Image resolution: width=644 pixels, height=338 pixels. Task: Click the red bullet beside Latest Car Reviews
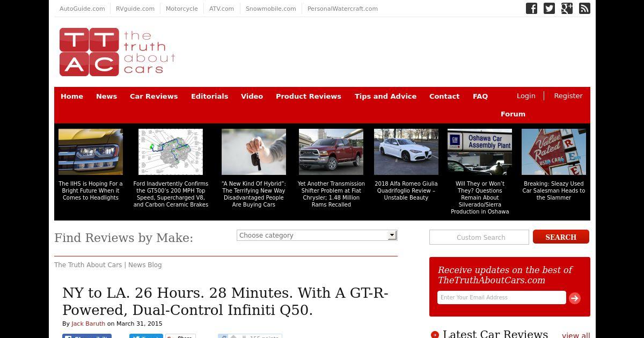(435, 335)
